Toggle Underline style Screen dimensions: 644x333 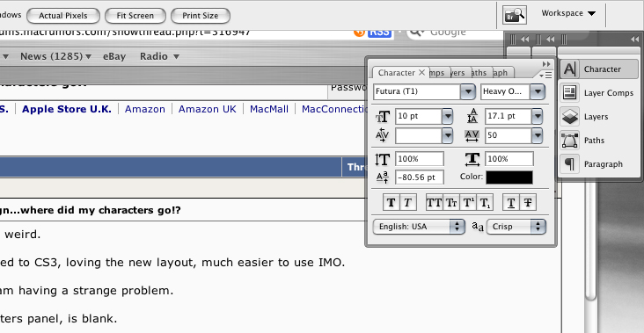tap(511, 202)
